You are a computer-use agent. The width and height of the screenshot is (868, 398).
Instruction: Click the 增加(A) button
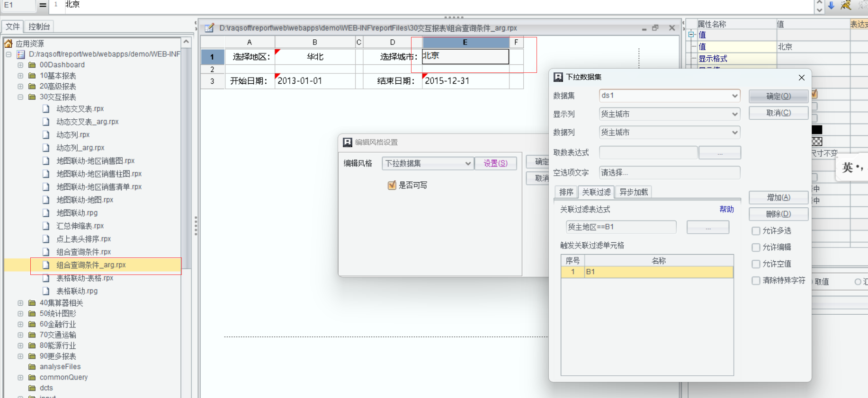coord(779,197)
